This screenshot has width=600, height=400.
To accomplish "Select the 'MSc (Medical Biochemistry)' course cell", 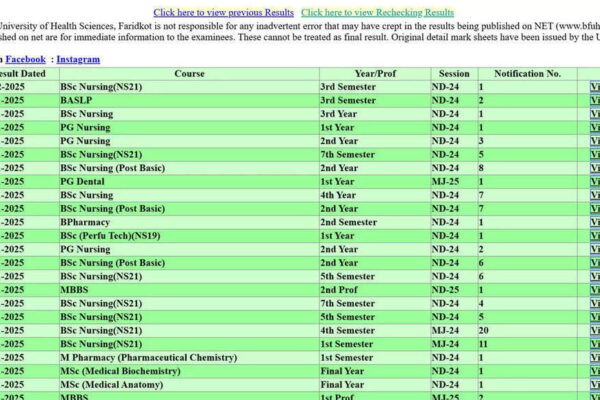I will click(189, 371).
